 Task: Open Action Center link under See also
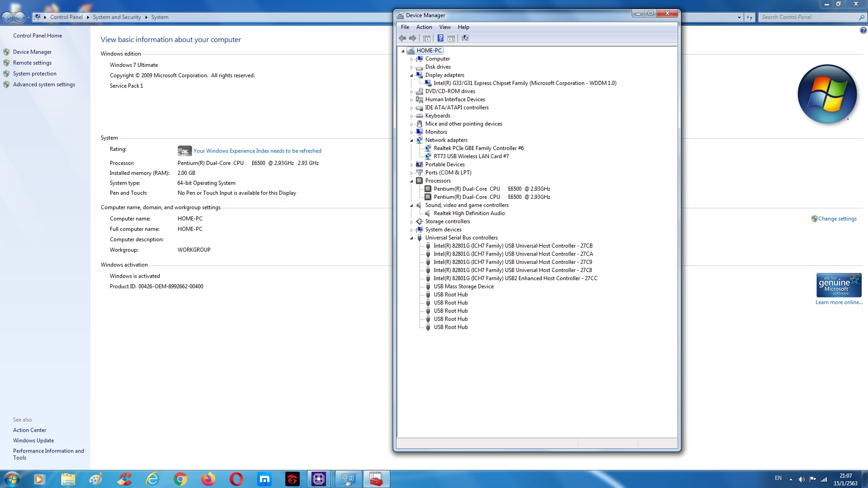(x=29, y=430)
